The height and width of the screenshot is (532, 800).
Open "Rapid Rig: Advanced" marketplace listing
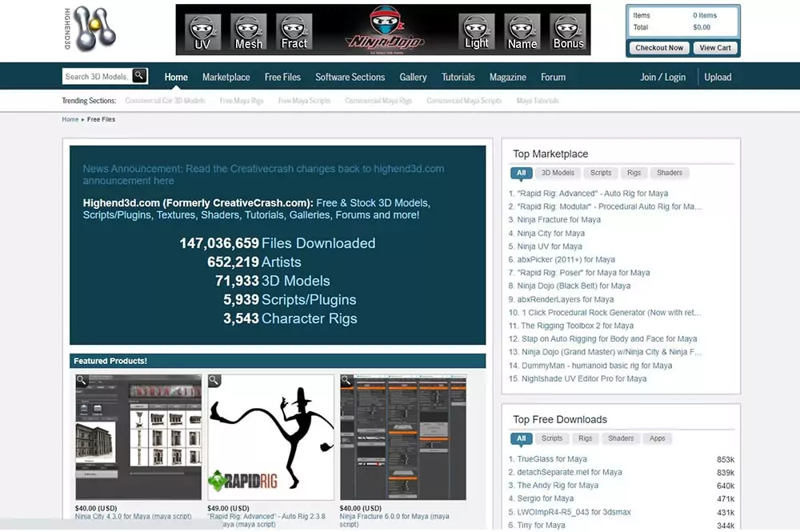[x=592, y=194]
